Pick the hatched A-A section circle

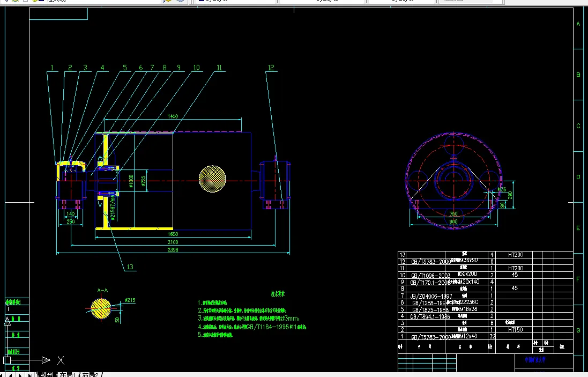(x=100, y=308)
